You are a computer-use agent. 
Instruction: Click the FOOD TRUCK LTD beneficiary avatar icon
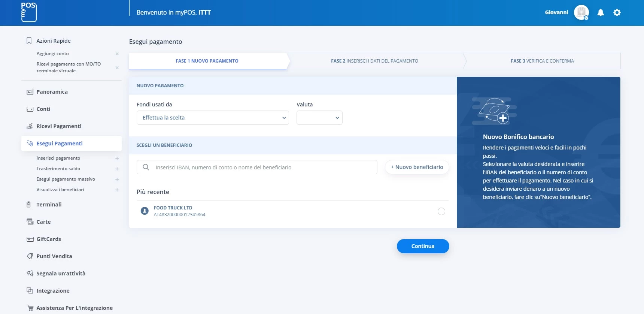(145, 211)
